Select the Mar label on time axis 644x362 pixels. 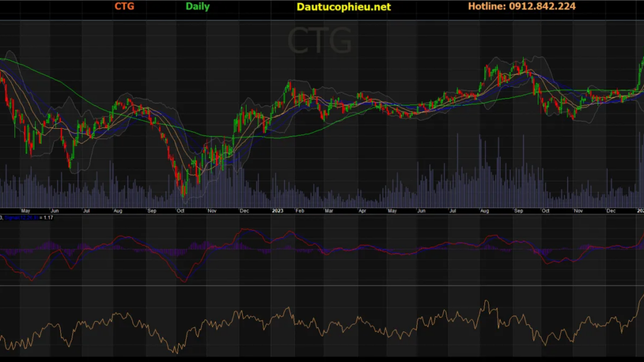click(329, 212)
